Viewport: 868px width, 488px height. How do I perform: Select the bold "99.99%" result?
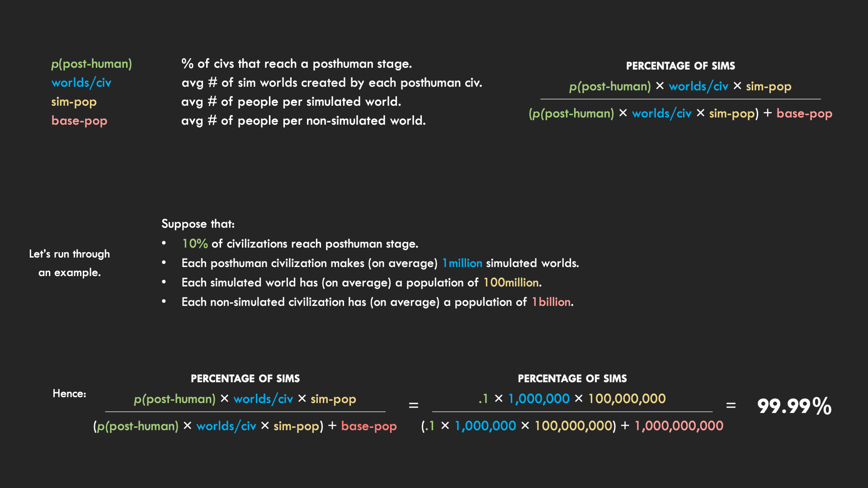point(794,406)
